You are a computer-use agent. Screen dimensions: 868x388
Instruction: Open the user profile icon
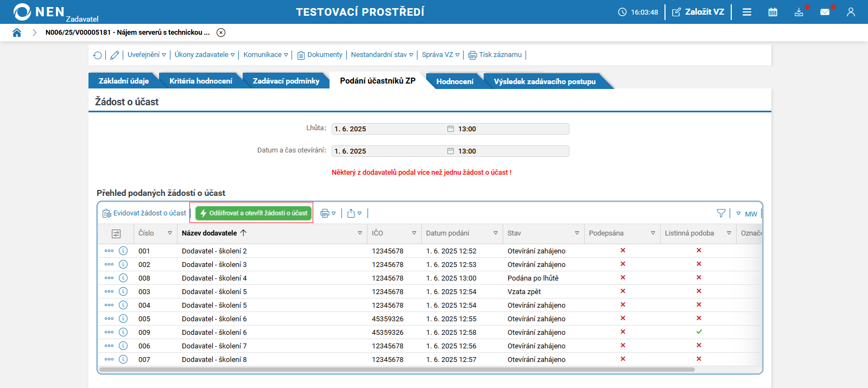click(851, 12)
